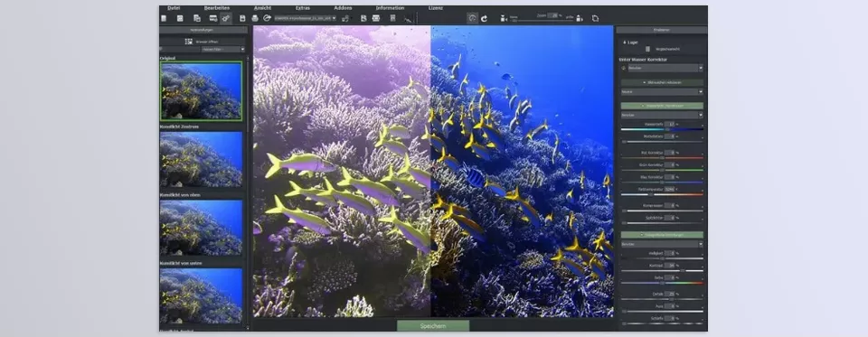Click the Browser öffnen button
The height and width of the screenshot is (337, 868).
click(202, 42)
